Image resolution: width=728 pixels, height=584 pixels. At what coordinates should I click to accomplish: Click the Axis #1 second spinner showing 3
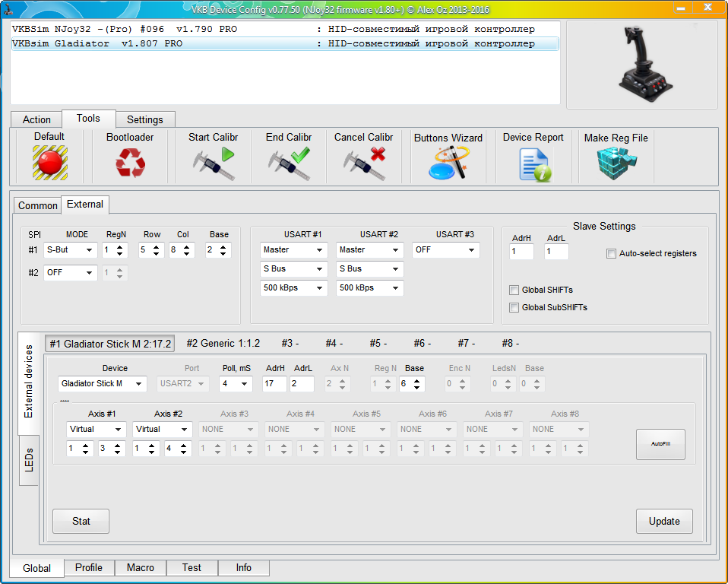[x=112, y=449]
